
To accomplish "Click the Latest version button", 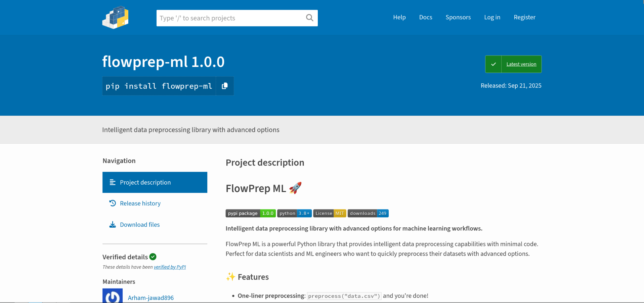I will 521,64.
